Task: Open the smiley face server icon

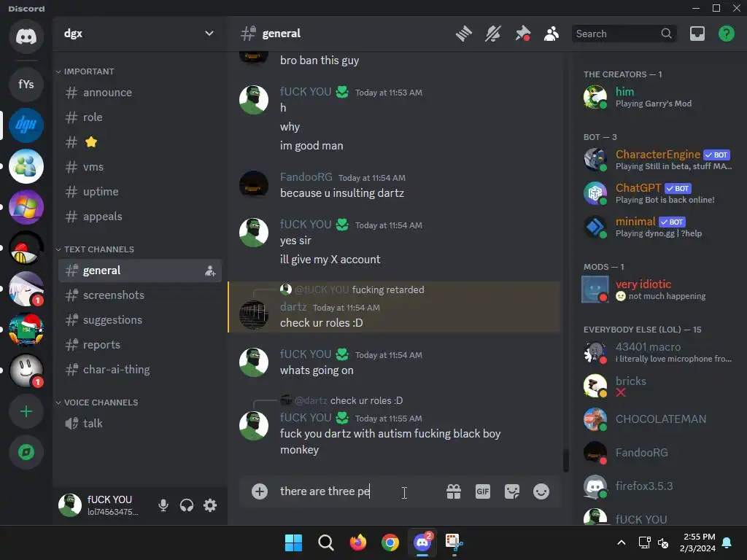Action: 26,370
